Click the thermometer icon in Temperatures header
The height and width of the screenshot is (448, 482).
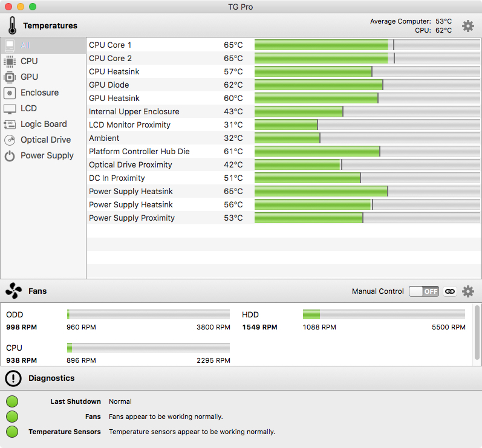point(12,25)
